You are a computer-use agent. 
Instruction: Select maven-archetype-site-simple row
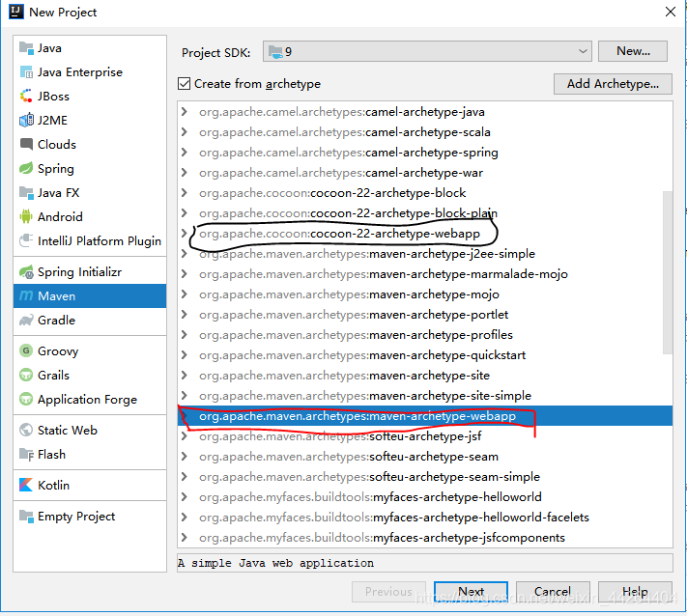425,396
